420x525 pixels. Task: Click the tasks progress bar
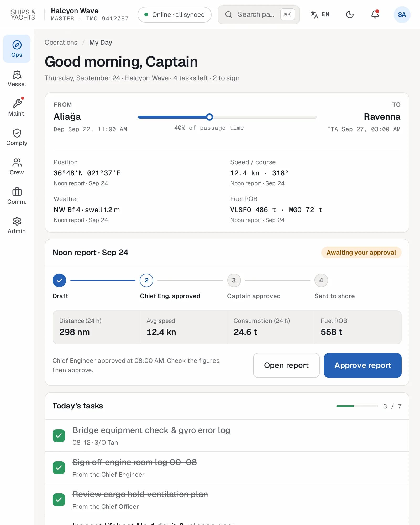click(357, 406)
